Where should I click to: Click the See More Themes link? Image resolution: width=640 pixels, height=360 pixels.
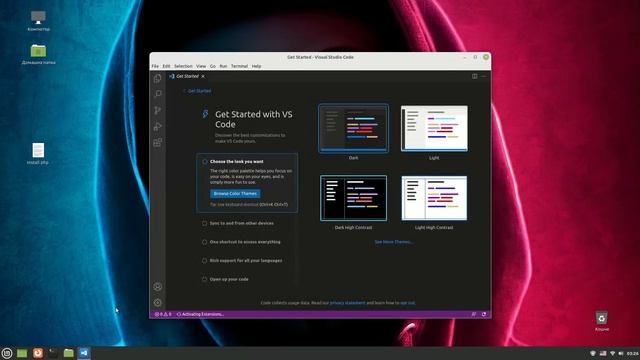pos(394,242)
